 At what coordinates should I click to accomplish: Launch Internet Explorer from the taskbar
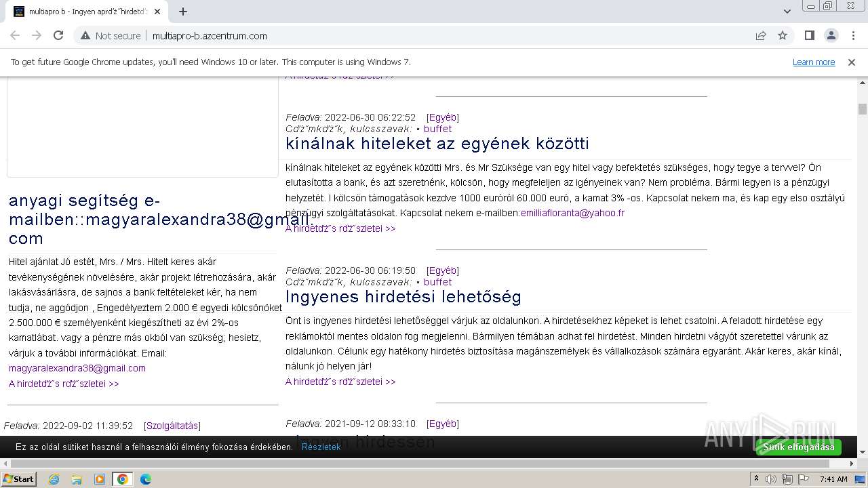coord(54,479)
